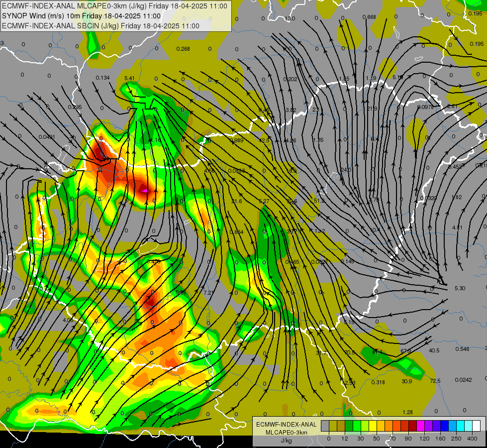
Task: Click the map value '0.149'
Action: (x=348, y=261)
